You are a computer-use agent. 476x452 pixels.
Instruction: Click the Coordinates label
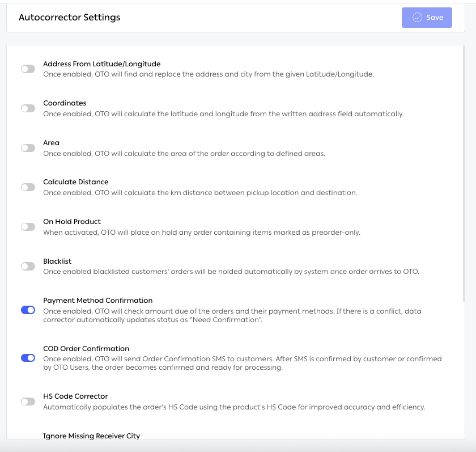65,103
